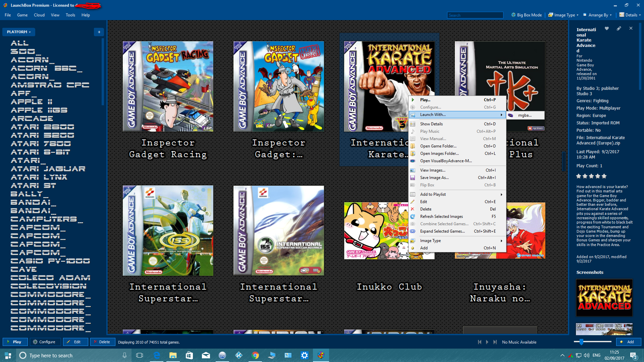Image resolution: width=644 pixels, height=362 pixels.
Task: Choose Open Game Folder... entry
Action: [x=458, y=146]
